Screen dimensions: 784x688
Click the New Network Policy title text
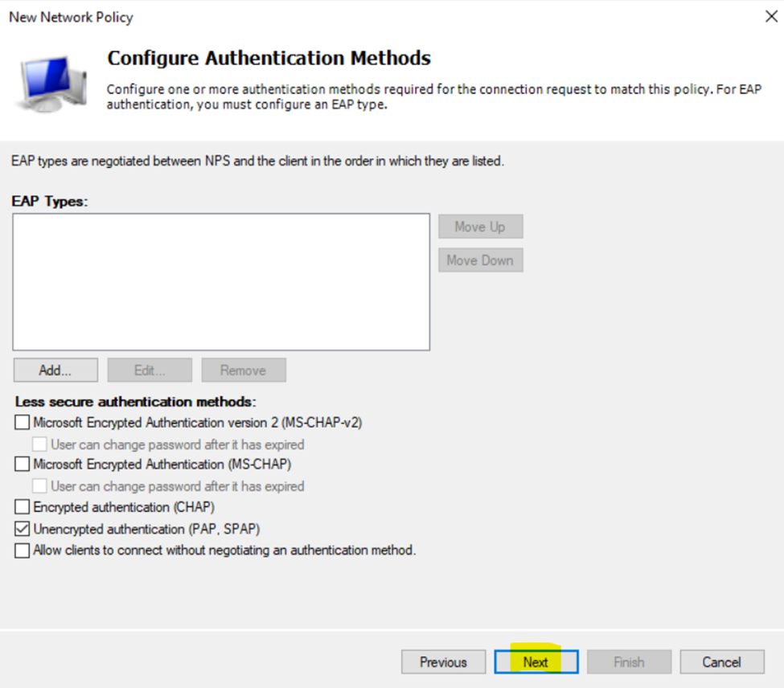tap(71, 17)
